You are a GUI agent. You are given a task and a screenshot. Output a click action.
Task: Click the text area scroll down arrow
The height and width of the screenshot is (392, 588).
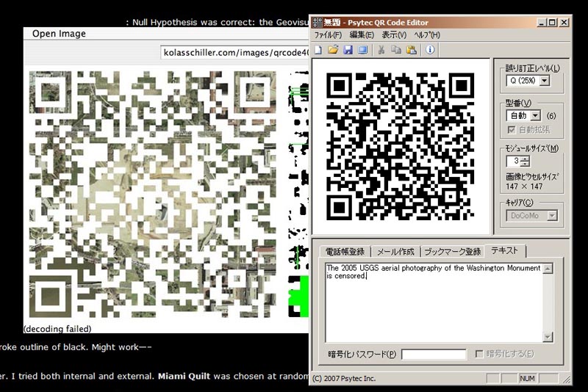pyautogui.click(x=548, y=337)
